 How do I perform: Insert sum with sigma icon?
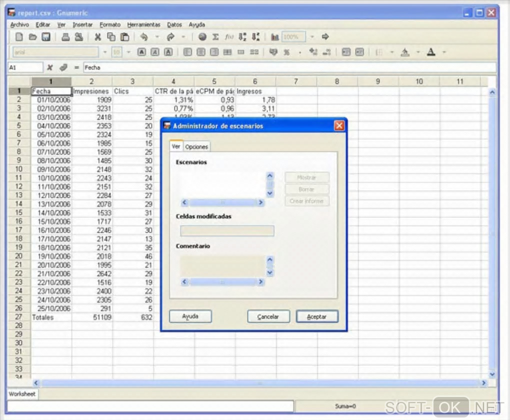(x=215, y=37)
